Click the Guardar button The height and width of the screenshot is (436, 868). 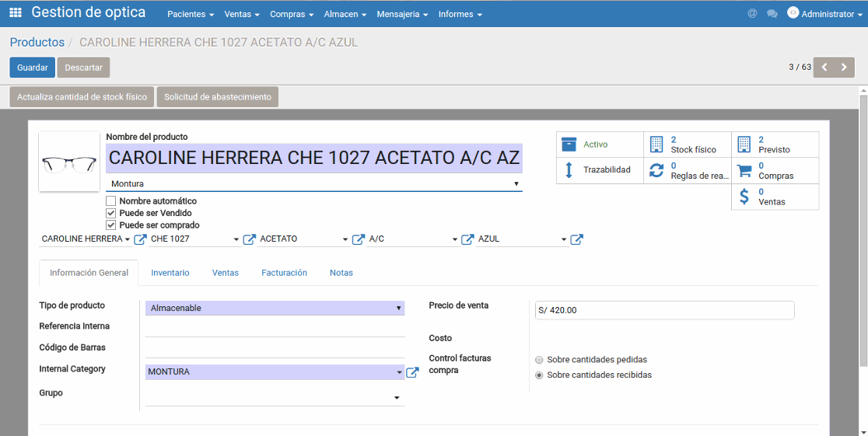point(33,68)
